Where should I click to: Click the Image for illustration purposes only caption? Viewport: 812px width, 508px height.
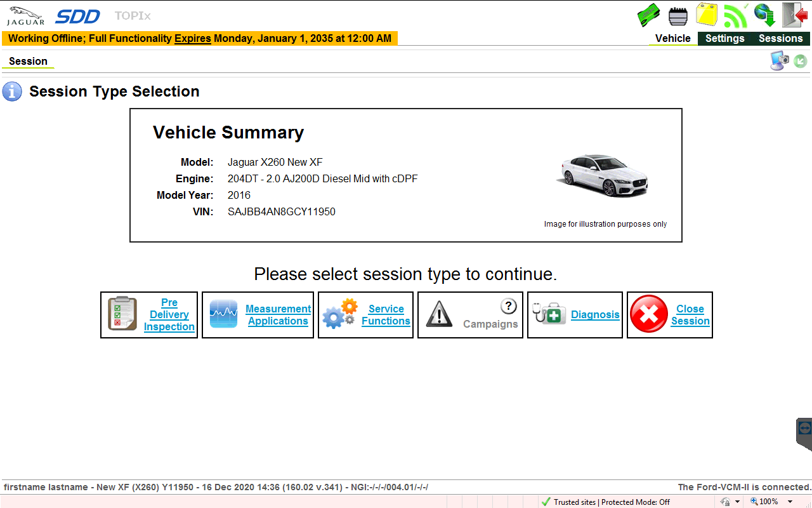(x=605, y=224)
